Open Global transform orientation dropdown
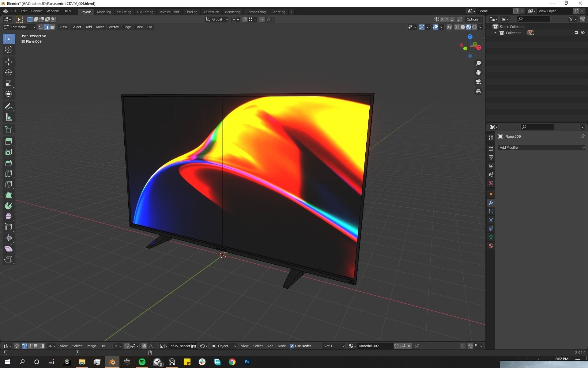588x368 pixels. pos(217,19)
